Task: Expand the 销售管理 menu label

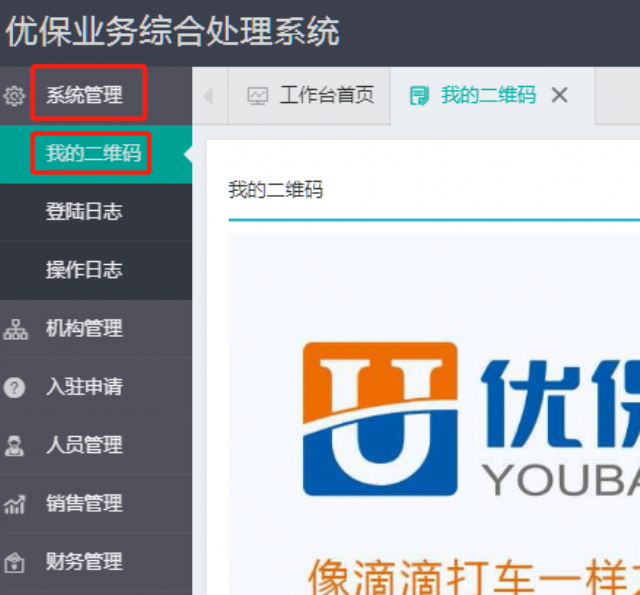Action: 84,503
